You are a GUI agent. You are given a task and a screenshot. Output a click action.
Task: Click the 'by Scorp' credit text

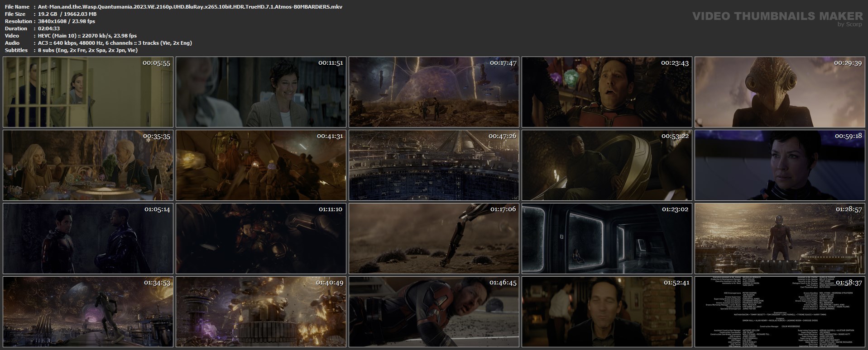click(850, 24)
